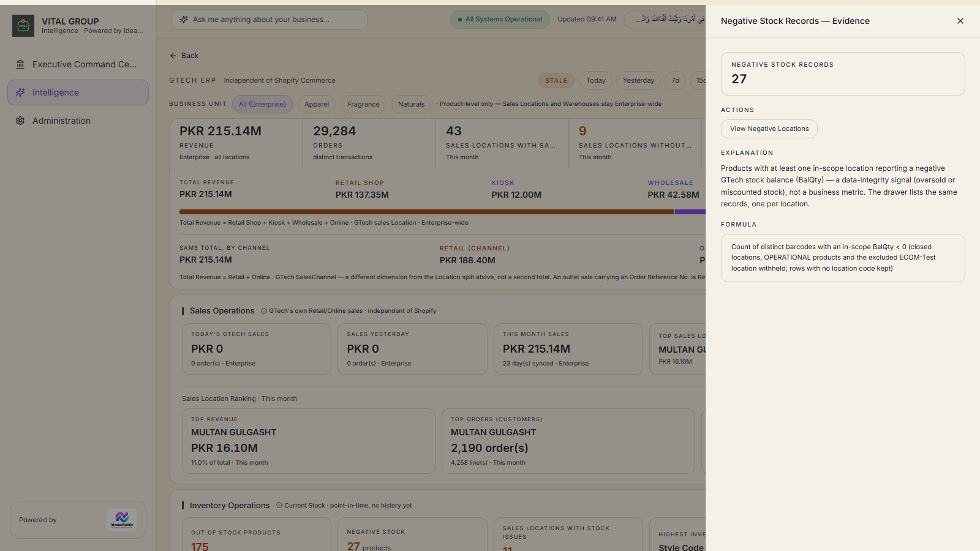This screenshot has width=980, height=551.
Task: Click the sparkle icon in the ask box
Action: click(184, 20)
